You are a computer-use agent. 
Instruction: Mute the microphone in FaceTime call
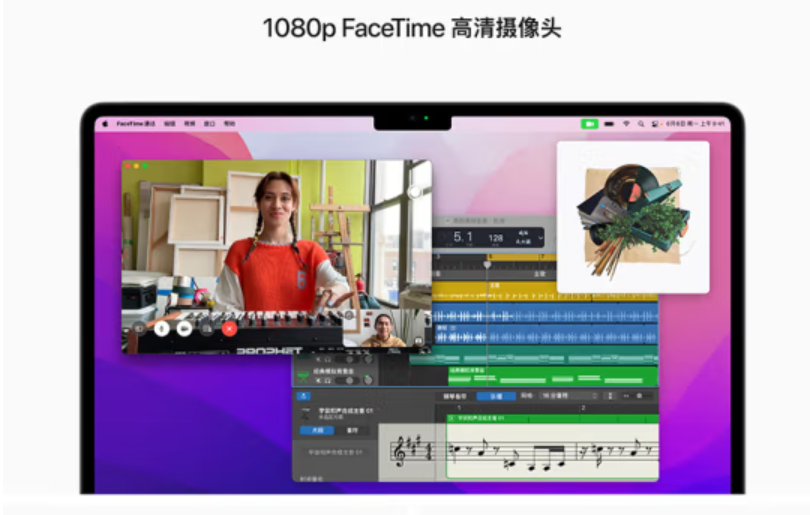(162, 328)
